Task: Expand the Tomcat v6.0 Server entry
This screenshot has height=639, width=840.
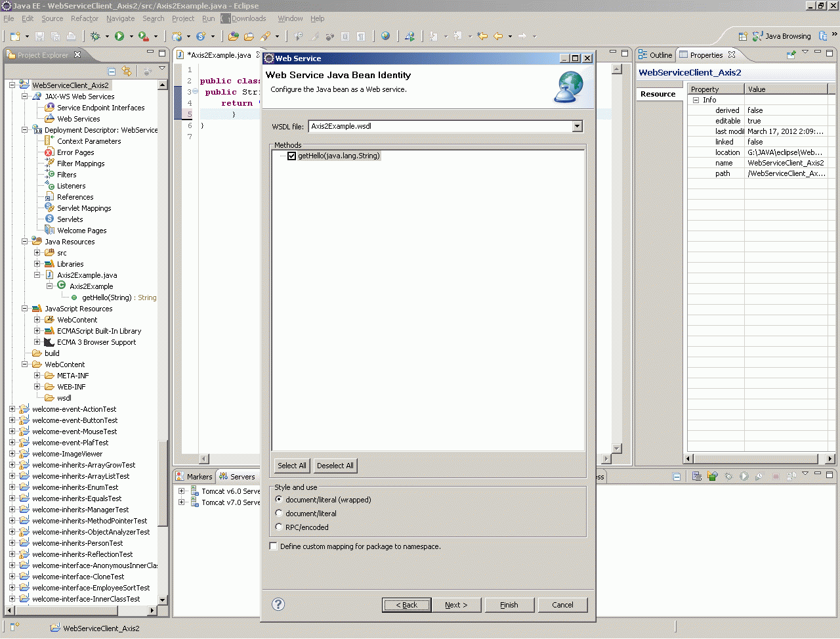Action: [x=182, y=491]
